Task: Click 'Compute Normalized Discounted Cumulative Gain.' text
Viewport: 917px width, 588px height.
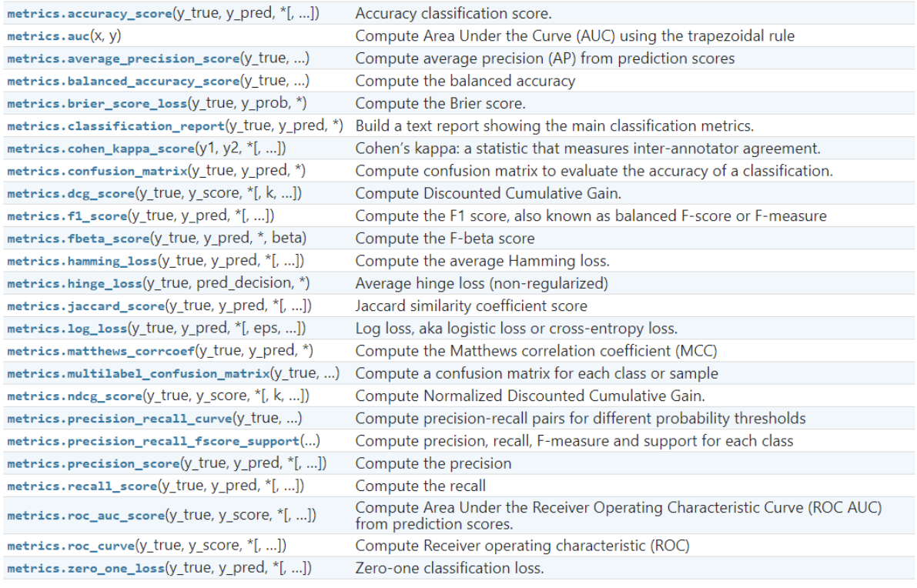Action: pyautogui.click(x=530, y=396)
